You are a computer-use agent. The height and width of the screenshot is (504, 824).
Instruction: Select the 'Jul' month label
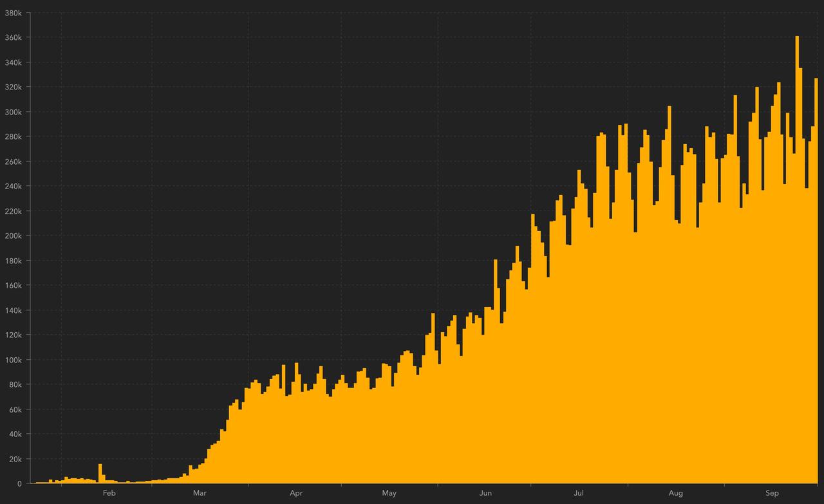[579, 494]
